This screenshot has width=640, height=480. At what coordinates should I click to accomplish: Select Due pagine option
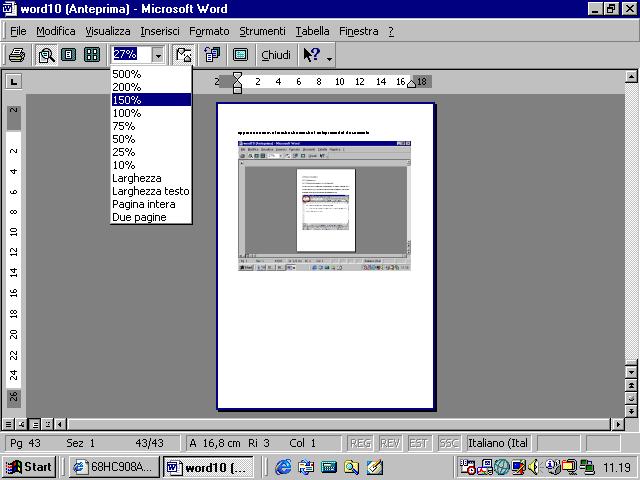(151, 217)
